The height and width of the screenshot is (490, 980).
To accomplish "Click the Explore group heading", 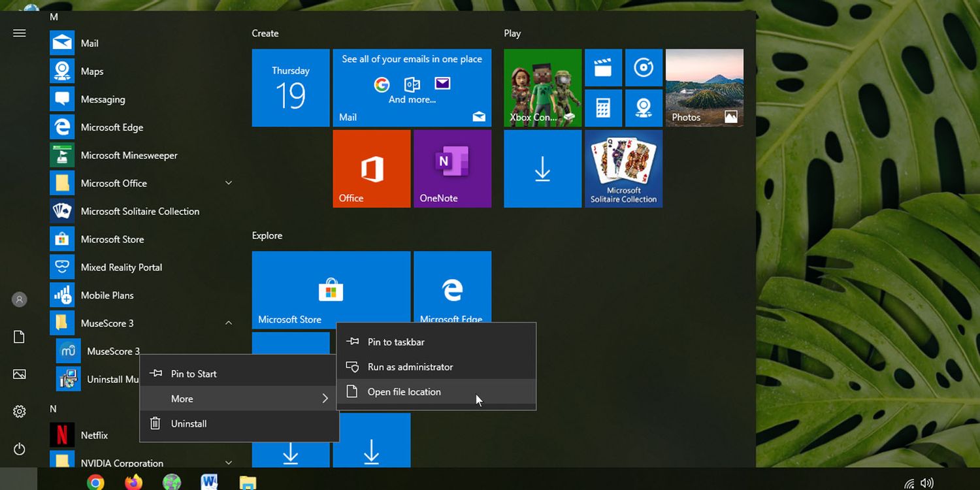I will 267,236.
